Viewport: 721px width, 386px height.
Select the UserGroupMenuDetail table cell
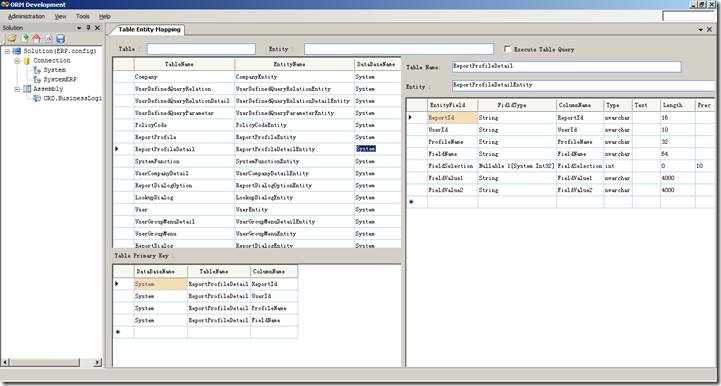[184, 222]
